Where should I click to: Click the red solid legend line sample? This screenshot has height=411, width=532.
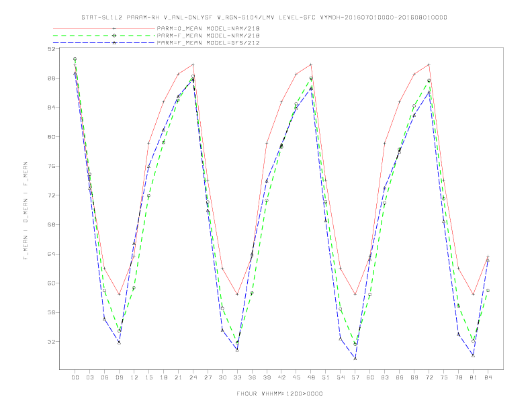104,28
